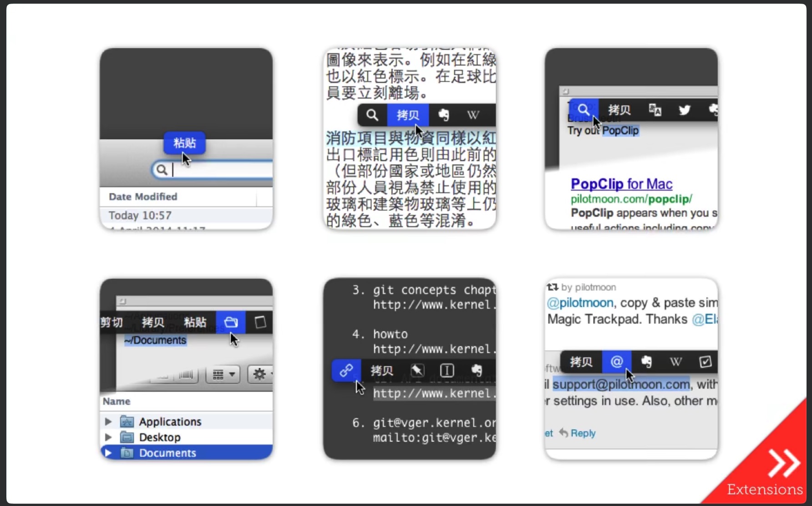Click 拷贝 in the terminal popup bar

382,370
